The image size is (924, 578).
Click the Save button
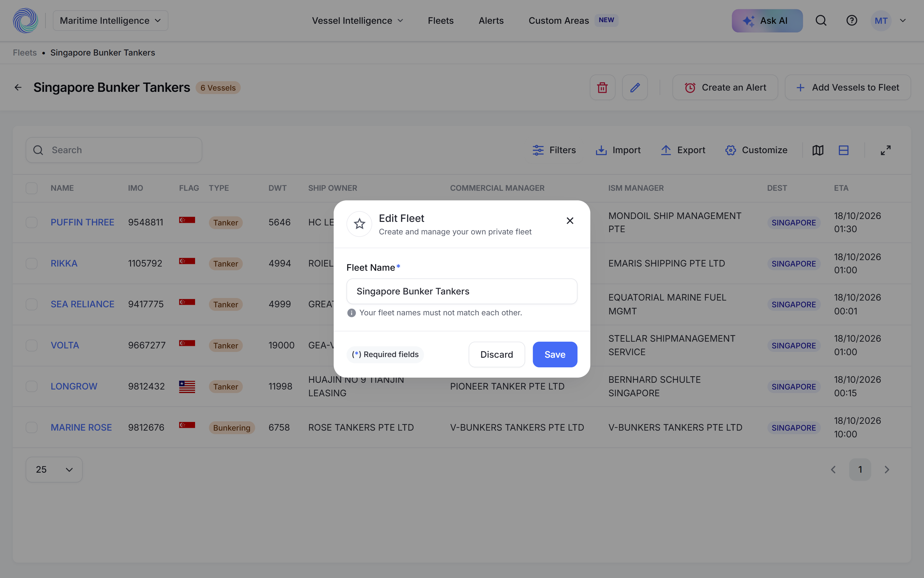pyautogui.click(x=555, y=355)
